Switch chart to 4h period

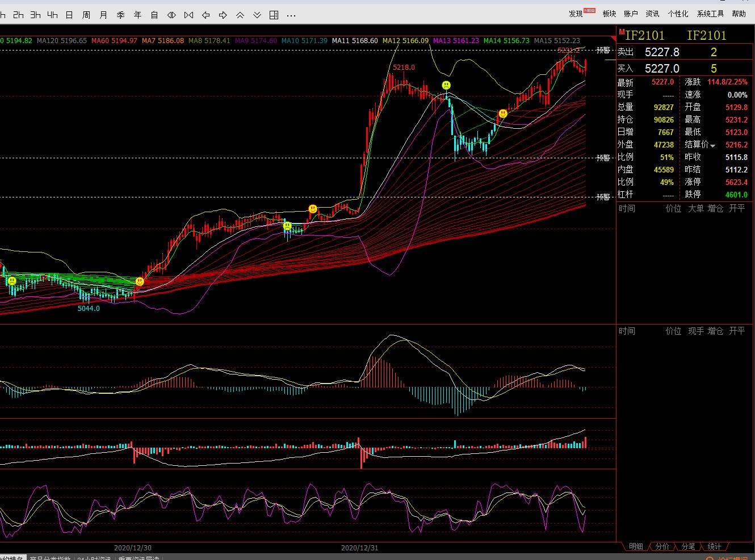(x=53, y=15)
